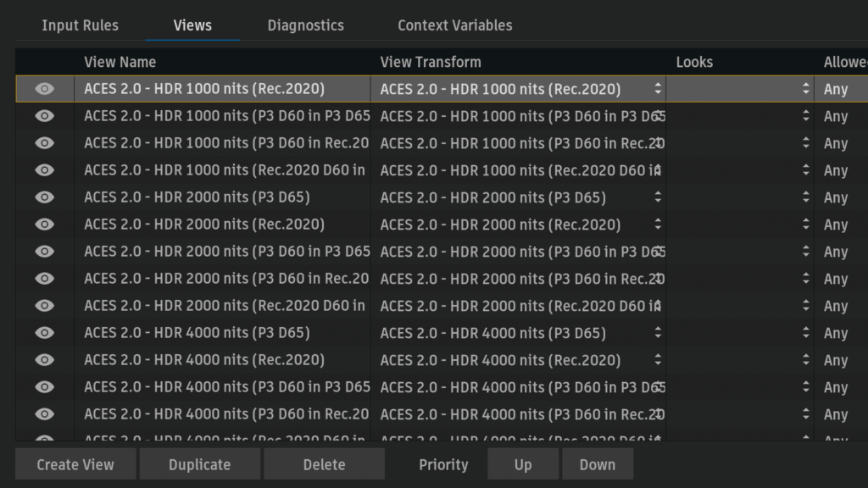Hide 1000 nits P3 D60 in Rec.20 view

point(44,142)
